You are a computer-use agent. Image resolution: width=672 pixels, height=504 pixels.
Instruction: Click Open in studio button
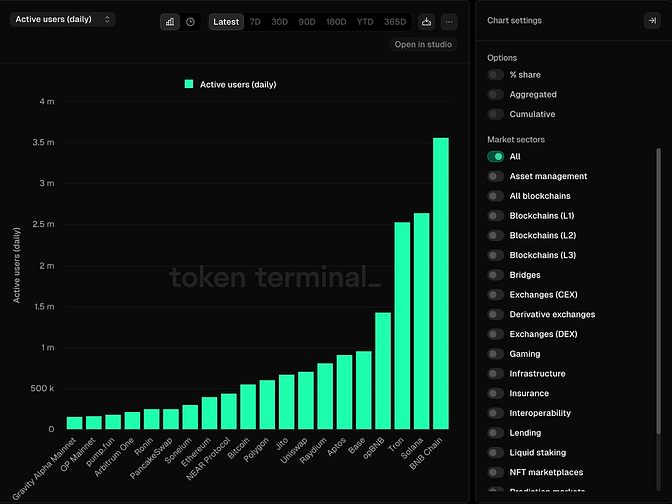pos(423,45)
